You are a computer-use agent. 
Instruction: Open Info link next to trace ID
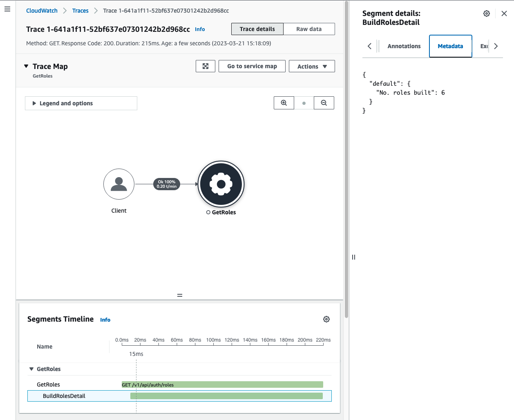[x=200, y=29]
